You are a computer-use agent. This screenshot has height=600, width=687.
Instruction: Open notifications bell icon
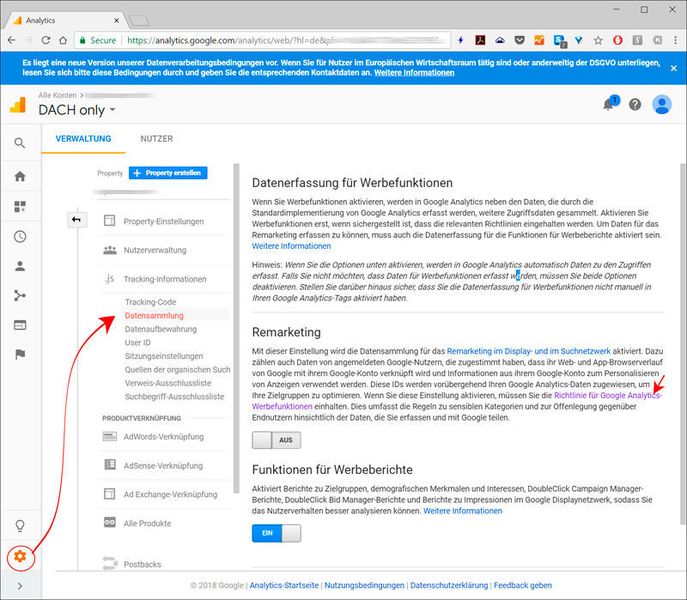tap(608, 104)
